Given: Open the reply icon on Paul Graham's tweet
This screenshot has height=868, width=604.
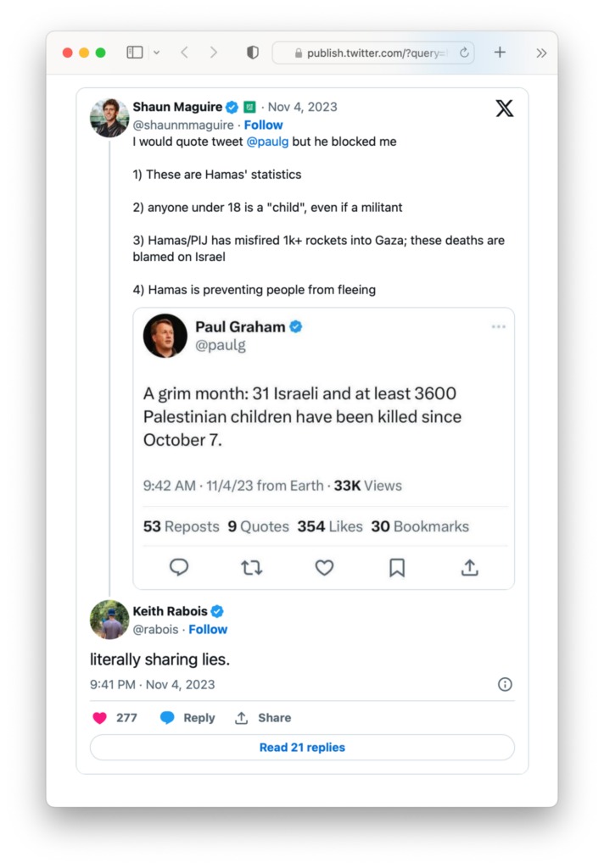Looking at the screenshot, I should (x=179, y=568).
